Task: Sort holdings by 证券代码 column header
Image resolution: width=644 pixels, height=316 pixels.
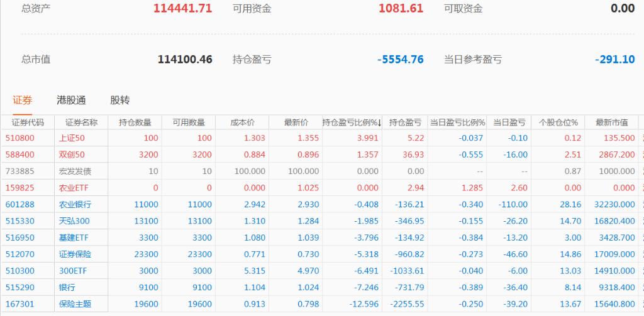Action: click(28, 123)
